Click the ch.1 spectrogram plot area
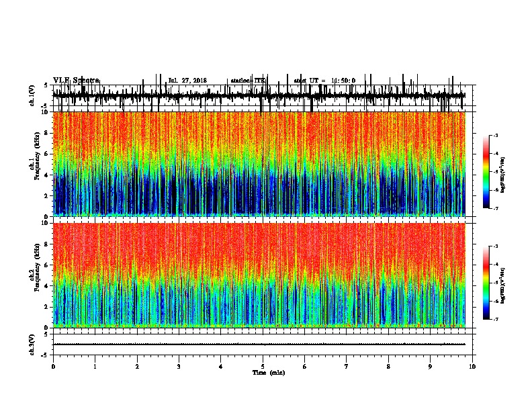Image resolution: width=532 pixels, height=411 pixels. pos(259,164)
